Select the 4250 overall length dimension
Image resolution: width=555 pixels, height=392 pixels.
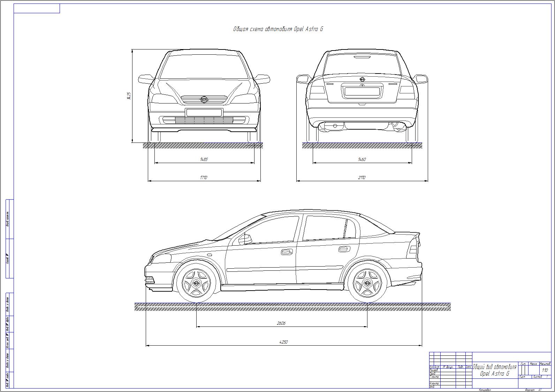(283, 342)
